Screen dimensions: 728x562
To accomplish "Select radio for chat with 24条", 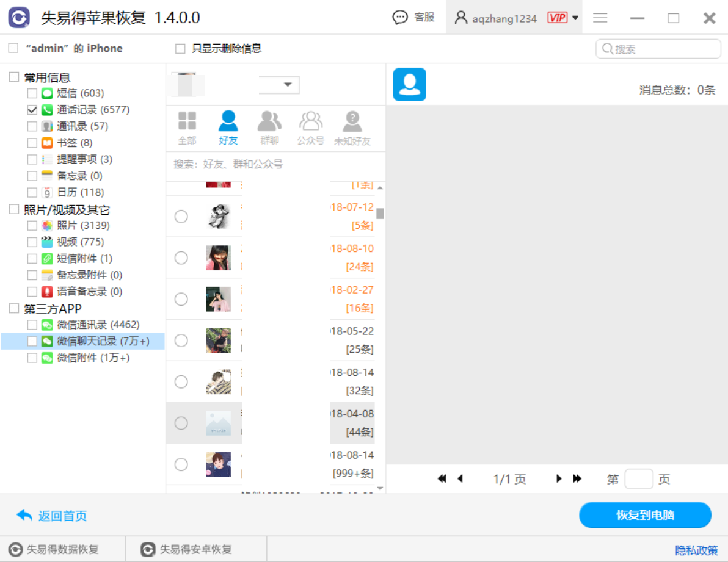I will click(x=181, y=258).
